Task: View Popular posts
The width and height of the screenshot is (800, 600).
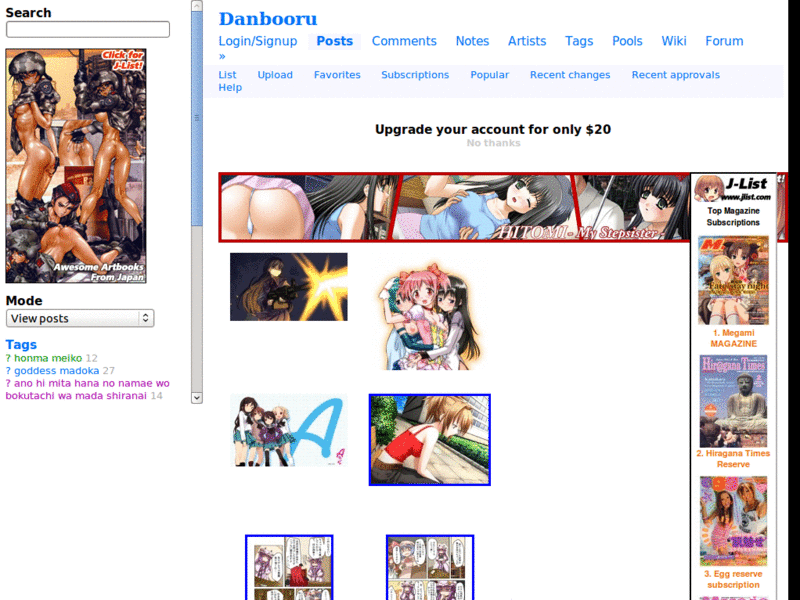Action: tap(489, 74)
